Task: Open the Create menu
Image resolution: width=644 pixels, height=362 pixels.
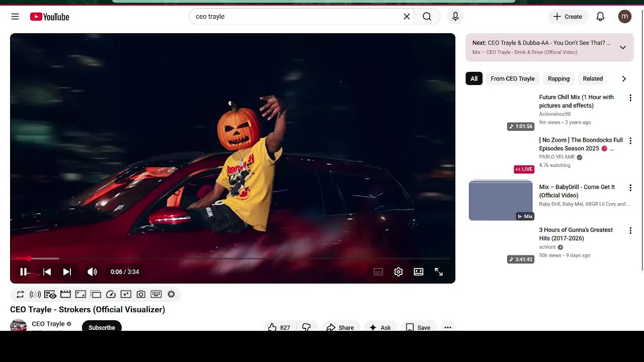Action: (x=568, y=17)
